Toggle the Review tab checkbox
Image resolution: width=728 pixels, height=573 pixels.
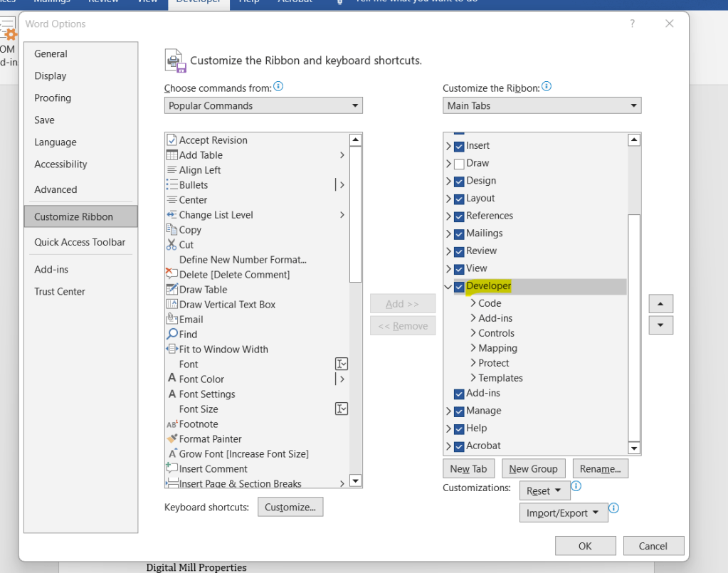pos(459,252)
